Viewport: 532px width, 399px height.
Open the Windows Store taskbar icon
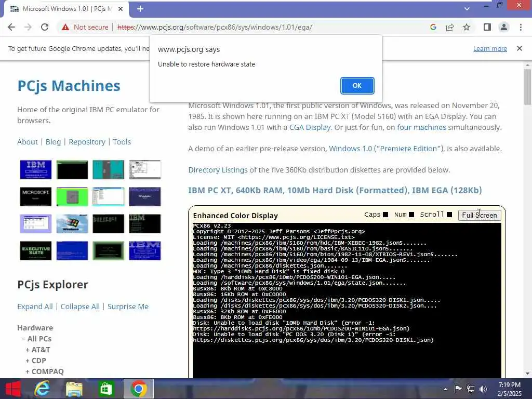click(106, 389)
